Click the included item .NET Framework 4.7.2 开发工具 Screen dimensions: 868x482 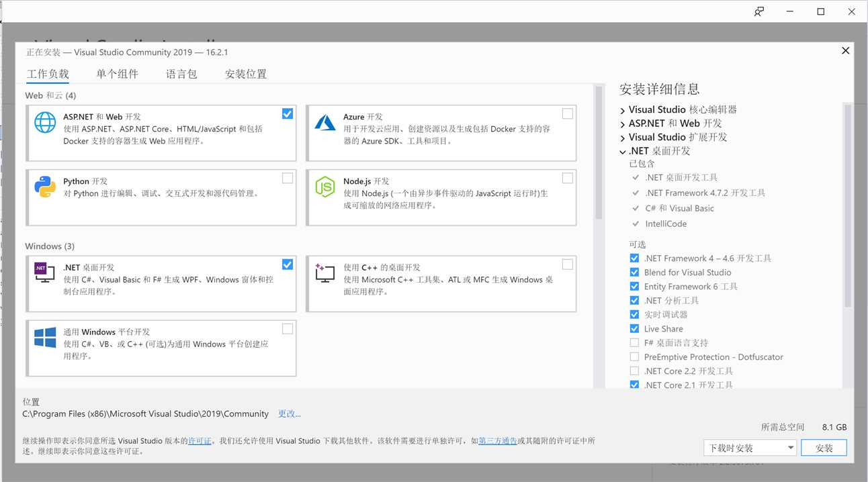coord(705,193)
